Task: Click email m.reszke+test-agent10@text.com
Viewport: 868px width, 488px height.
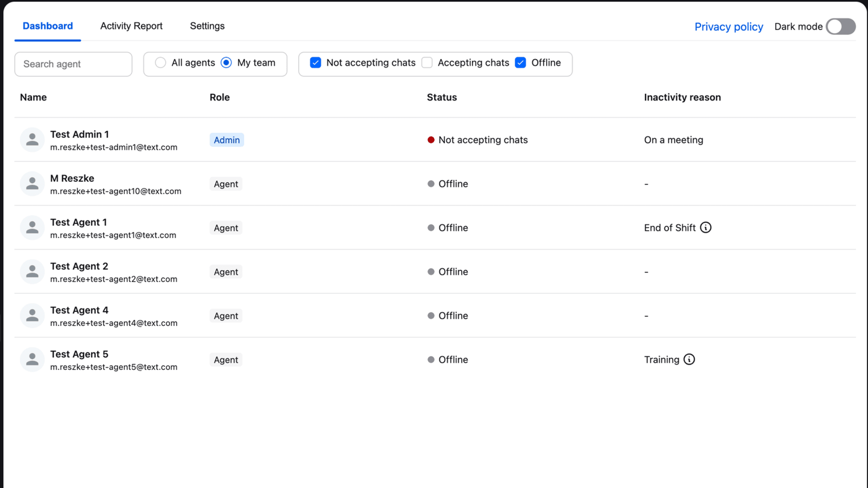Action: click(x=116, y=191)
